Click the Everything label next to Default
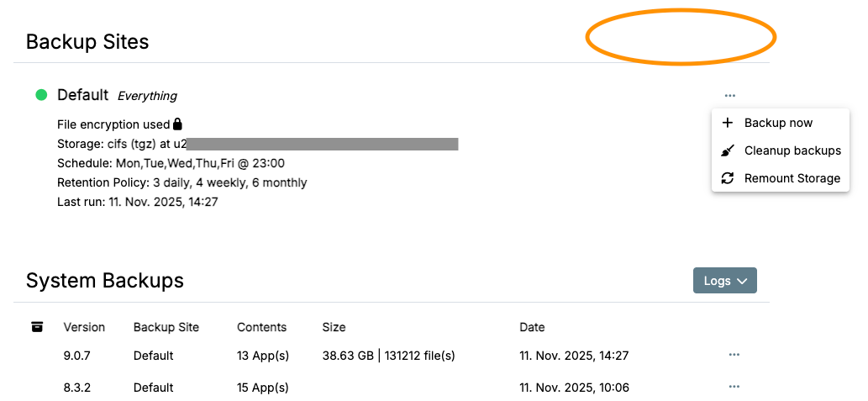This screenshot has width=868, height=401. click(147, 96)
